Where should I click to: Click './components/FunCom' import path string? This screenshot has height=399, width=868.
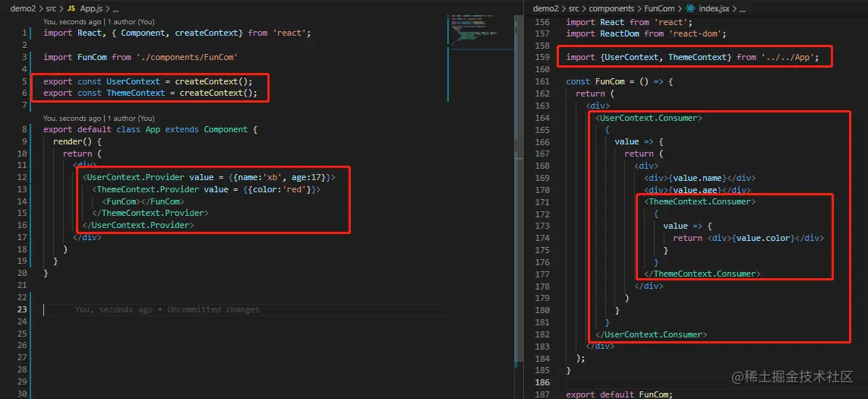coord(187,57)
